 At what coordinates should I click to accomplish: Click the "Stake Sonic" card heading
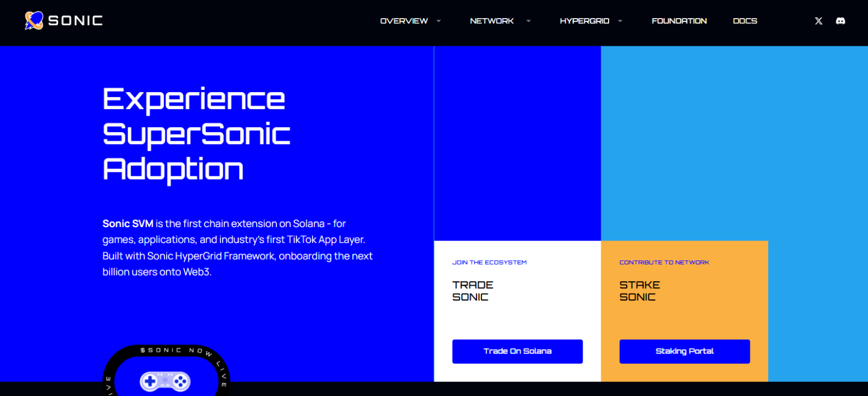[640, 291]
